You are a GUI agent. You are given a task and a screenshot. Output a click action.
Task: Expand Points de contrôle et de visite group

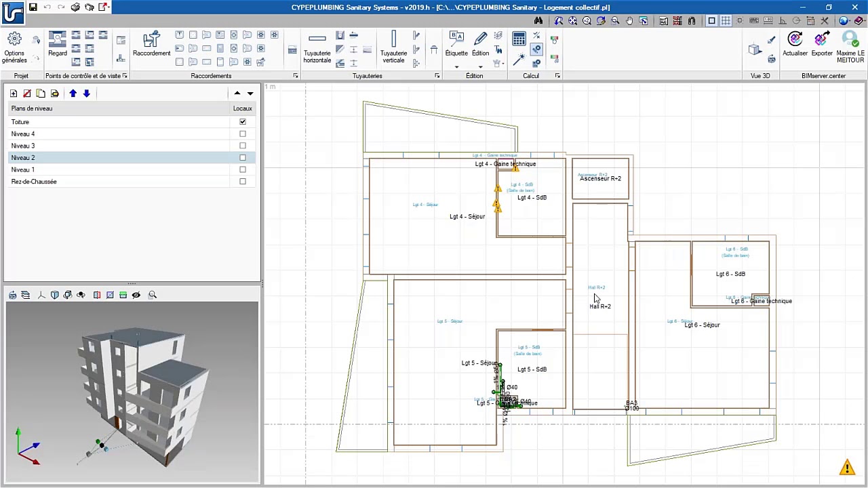(125, 76)
